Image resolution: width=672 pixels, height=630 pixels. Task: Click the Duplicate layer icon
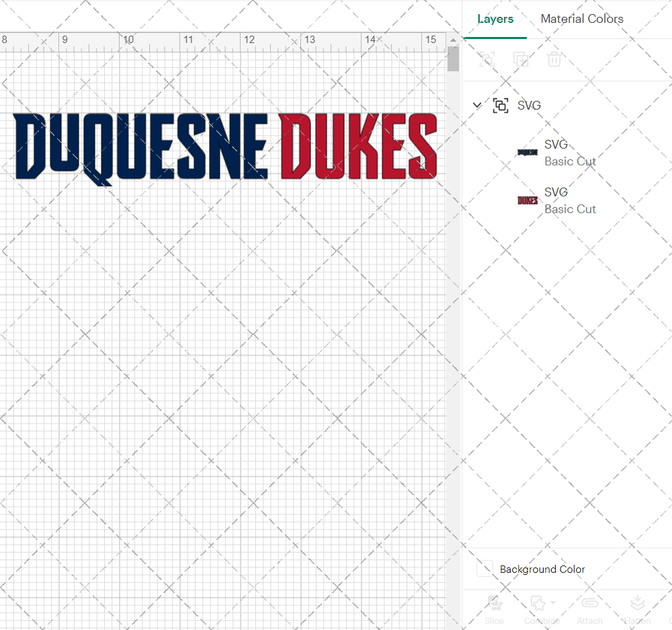coord(520,59)
